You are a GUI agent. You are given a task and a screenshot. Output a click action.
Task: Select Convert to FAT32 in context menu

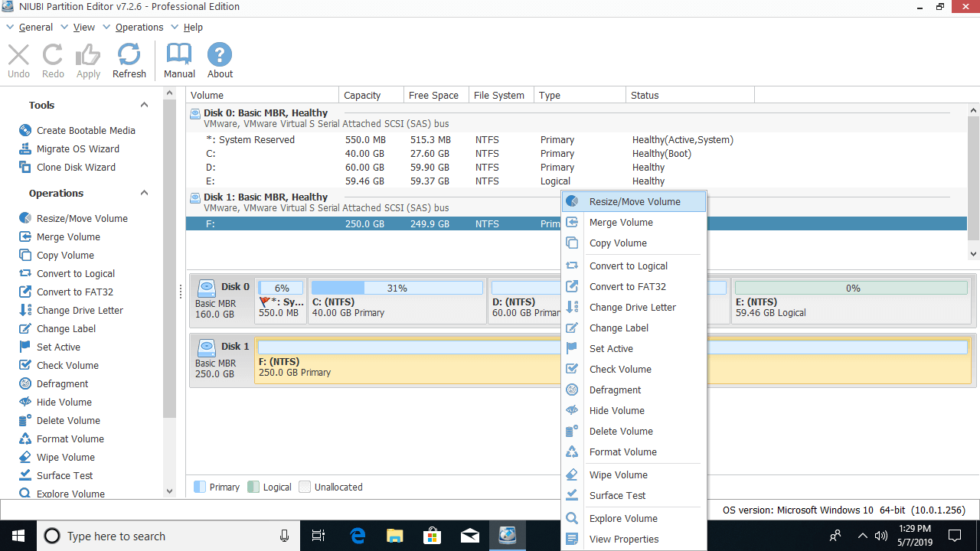coord(627,287)
